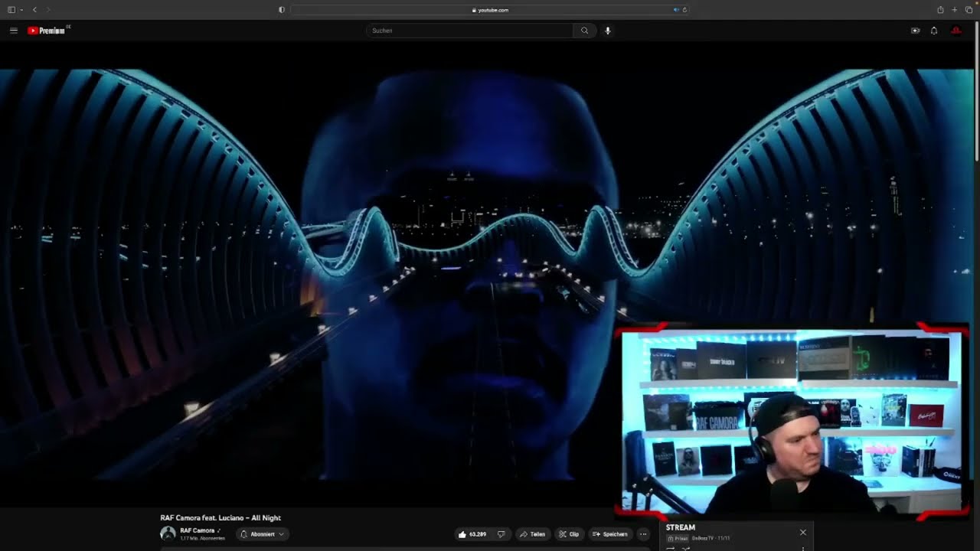Click the Safari privacy shield icon
The height and width of the screenshot is (551, 980).
click(282, 10)
